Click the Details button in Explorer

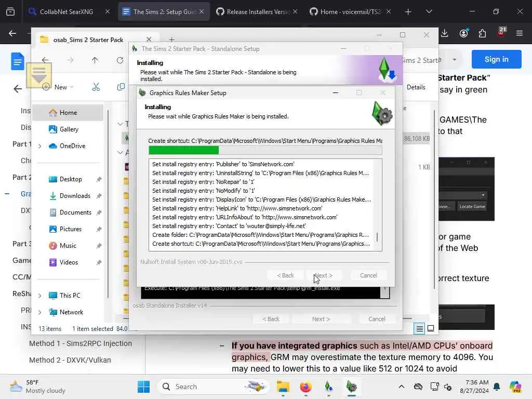click(416, 87)
